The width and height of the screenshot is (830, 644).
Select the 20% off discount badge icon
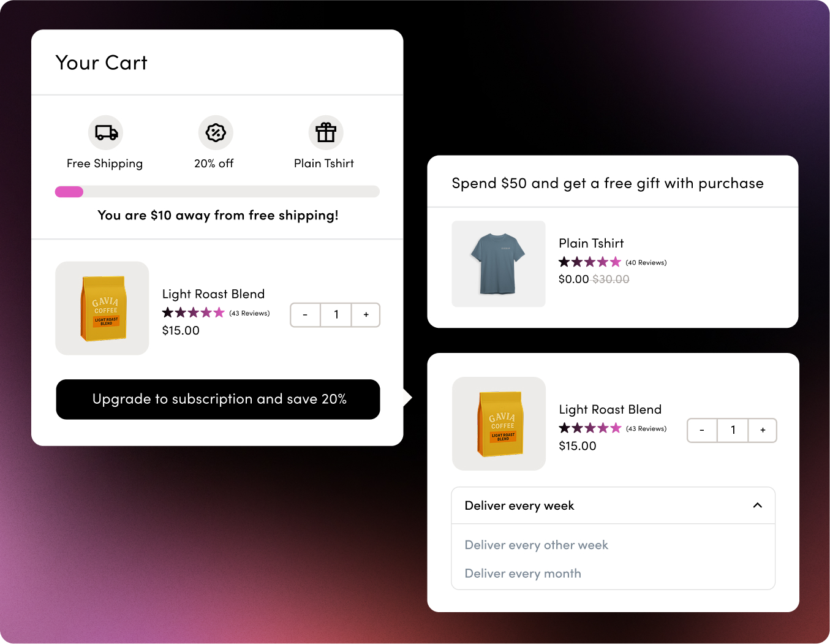click(x=215, y=132)
